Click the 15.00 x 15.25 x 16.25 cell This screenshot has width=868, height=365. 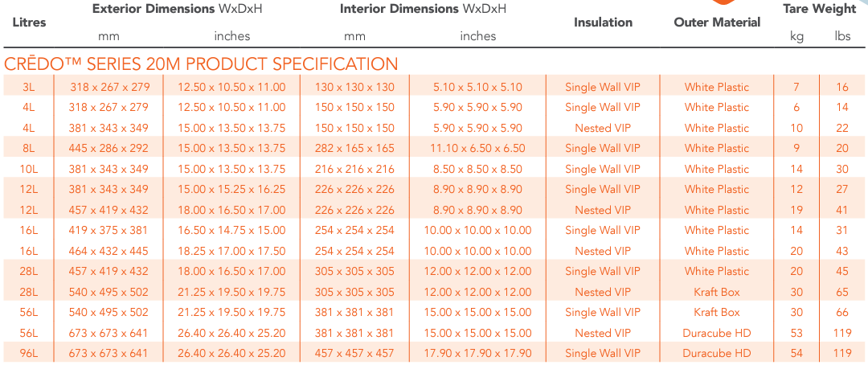[231, 189]
